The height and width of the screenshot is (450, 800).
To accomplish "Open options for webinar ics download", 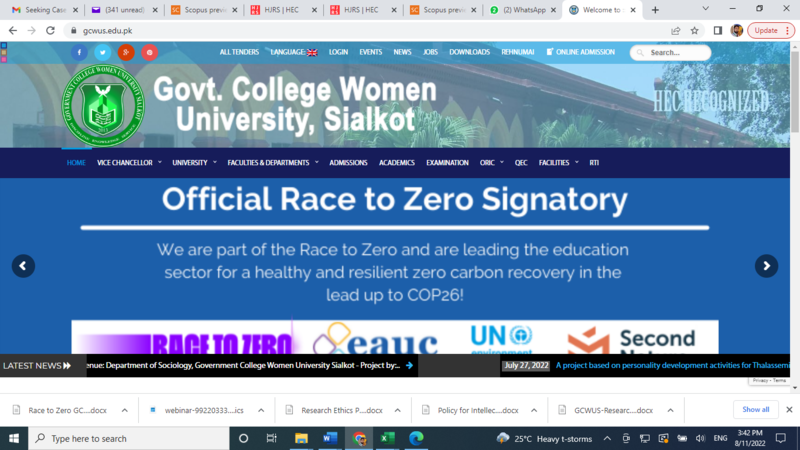I will (x=261, y=410).
